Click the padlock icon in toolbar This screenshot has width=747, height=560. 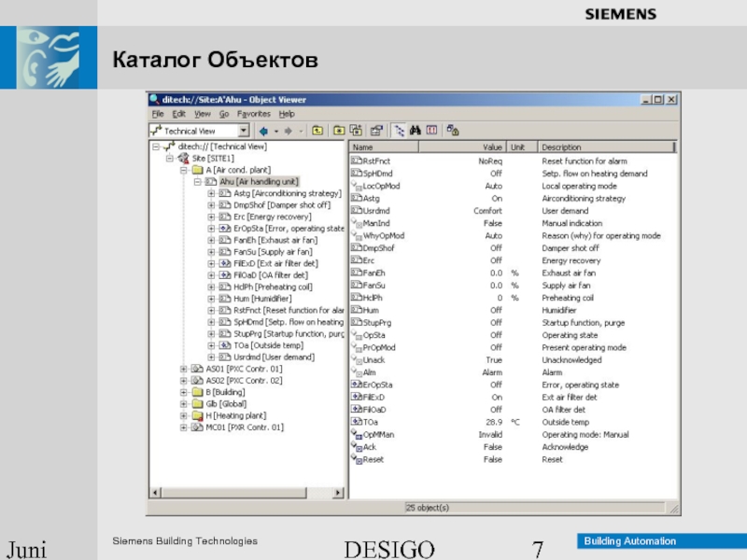click(453, 132)
